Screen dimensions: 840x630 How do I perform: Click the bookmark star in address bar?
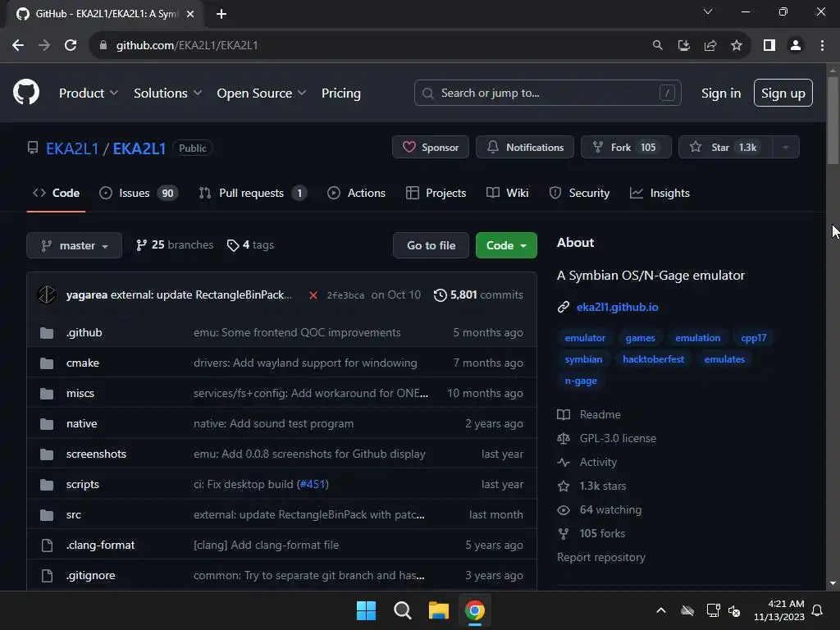[737, 46]
